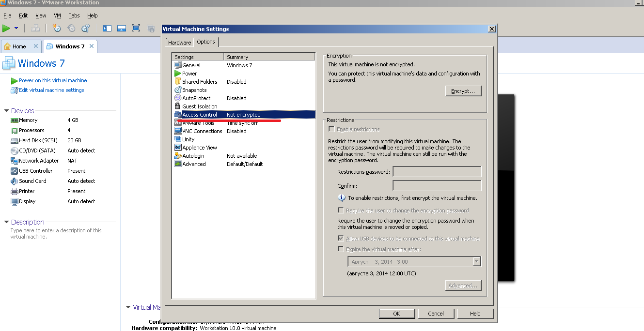Click the Restrictions password field
The height and width of the screenshot is (331, 644).
click(437, 172)
